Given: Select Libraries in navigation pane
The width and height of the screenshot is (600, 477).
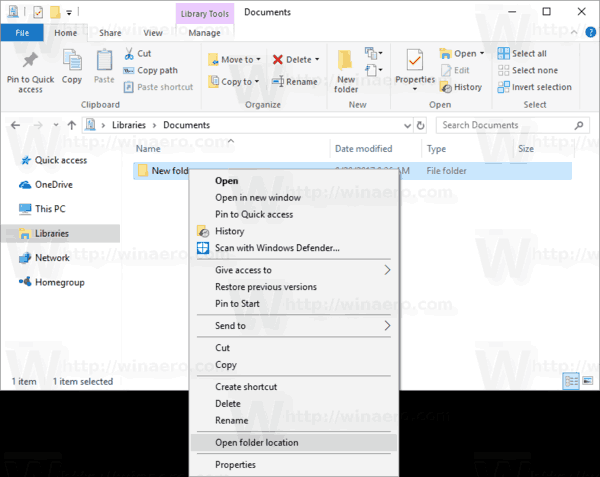Looking at the screenshot, I should (x=60, y=233).
